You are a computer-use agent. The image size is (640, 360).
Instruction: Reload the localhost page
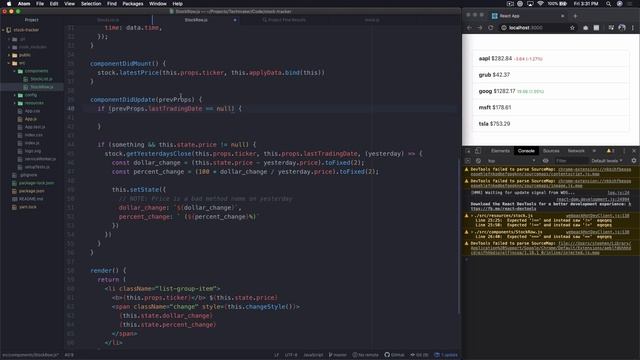[491, 28]
